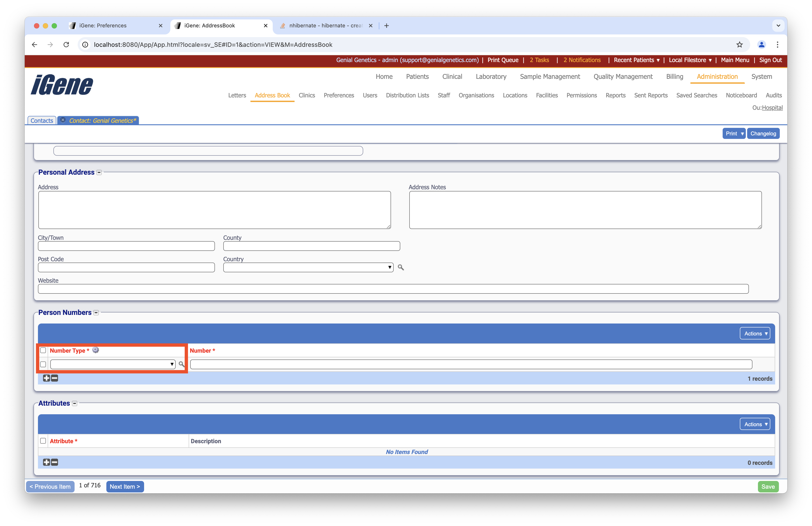The height and width of the screenshot is (526, 812).
Task: Remove a Person Numbers row with the minus icon
Action: [x=55, y=378]
